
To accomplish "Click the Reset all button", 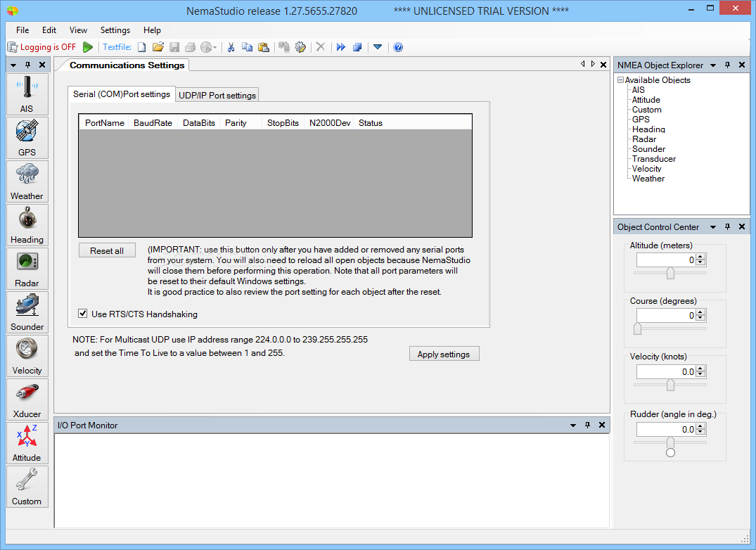I will 107,250.
